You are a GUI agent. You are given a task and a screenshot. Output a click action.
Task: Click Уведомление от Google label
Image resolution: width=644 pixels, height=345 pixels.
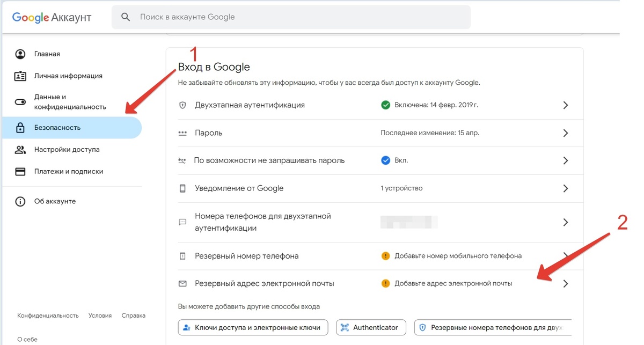click(x=239, y=188)
